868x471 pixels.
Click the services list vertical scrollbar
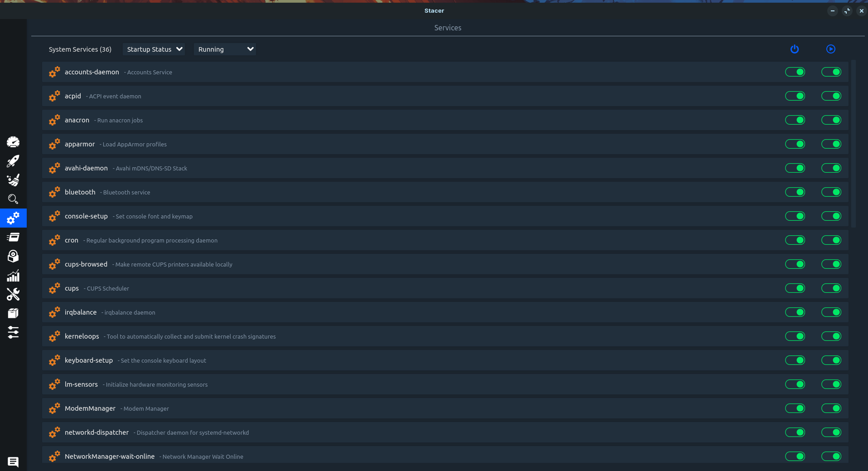pos(854,144)
